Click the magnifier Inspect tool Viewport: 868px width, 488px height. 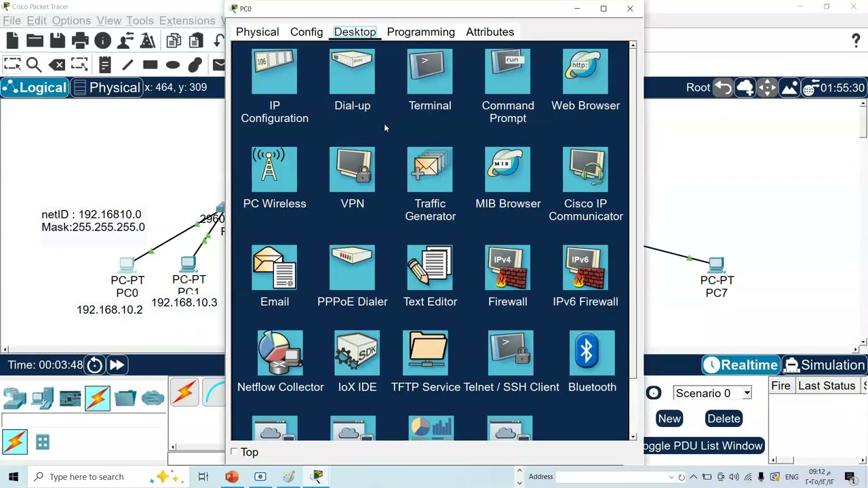pos(33,65)
